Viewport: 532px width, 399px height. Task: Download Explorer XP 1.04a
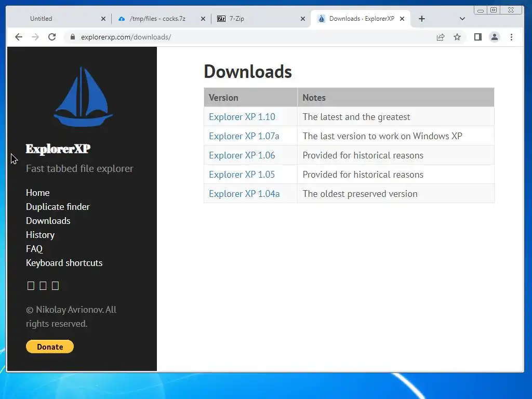244,194
